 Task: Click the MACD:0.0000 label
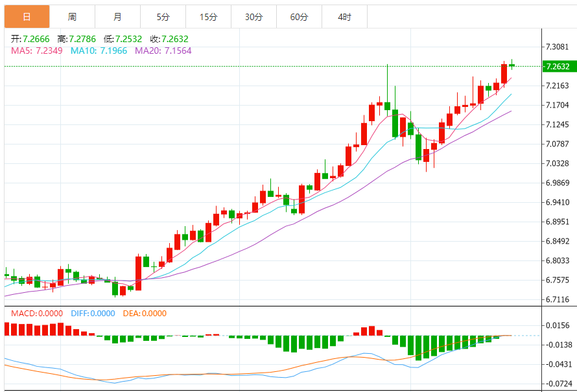coord(37,314)
